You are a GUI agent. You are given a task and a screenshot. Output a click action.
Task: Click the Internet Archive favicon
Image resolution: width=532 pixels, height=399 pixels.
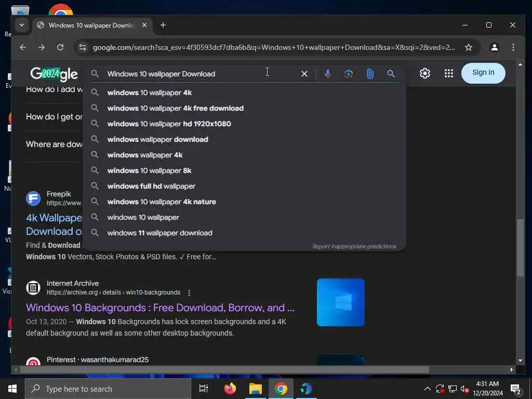33,288
